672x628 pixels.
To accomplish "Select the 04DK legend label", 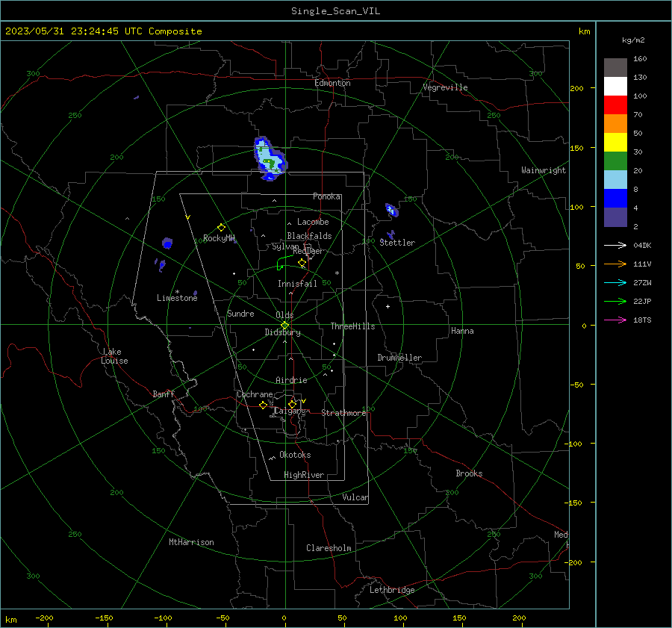I will tap(642, 246).
